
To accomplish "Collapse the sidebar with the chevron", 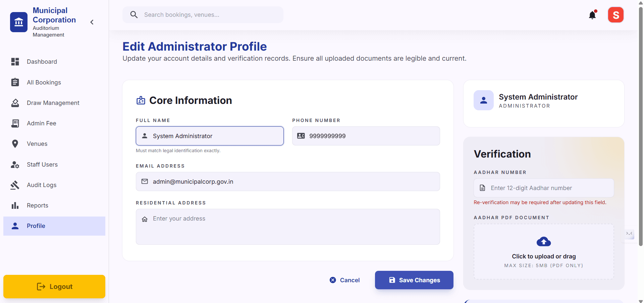I will click(92, 22).
